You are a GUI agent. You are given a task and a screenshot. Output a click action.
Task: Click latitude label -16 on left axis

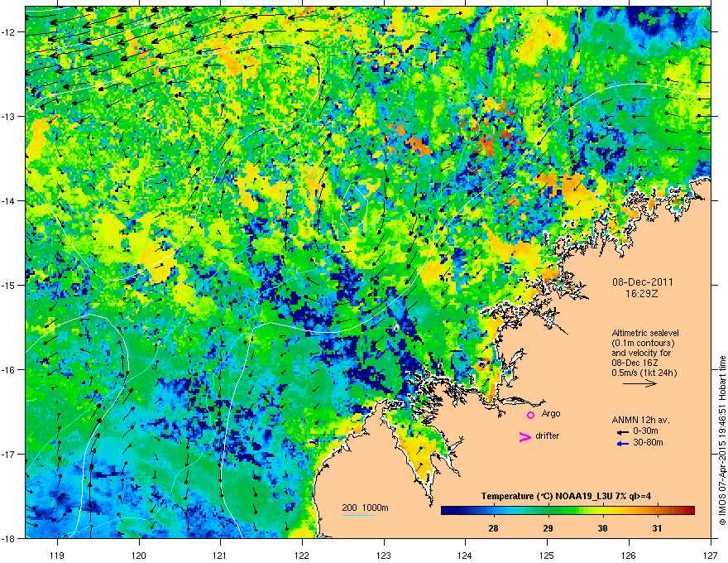[8, 370]
